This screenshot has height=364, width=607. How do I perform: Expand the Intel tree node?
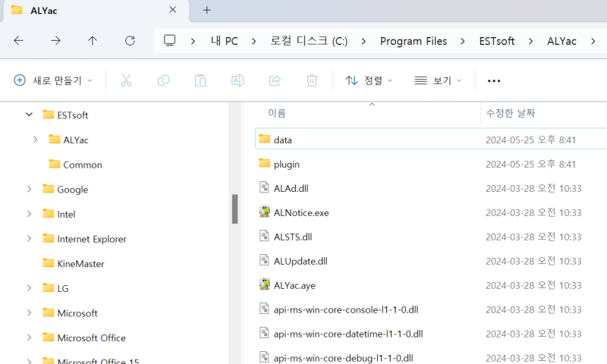(29, 214)
